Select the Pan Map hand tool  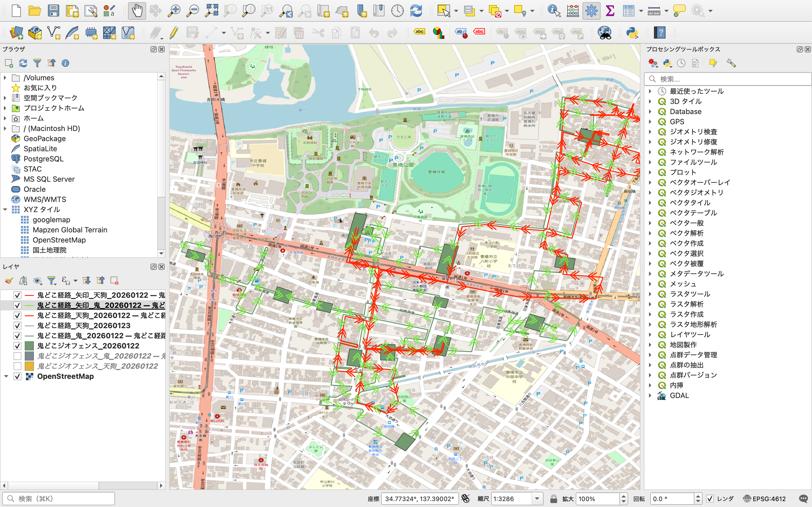pos(137,11)
